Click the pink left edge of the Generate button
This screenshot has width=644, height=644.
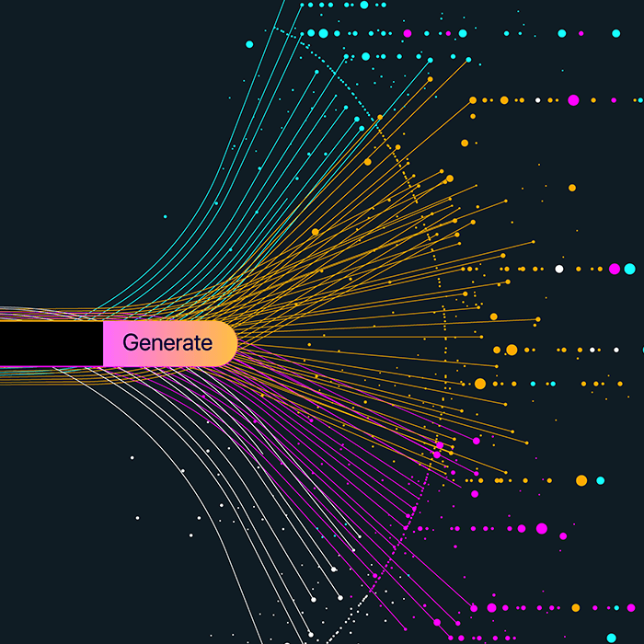(109, 343)
